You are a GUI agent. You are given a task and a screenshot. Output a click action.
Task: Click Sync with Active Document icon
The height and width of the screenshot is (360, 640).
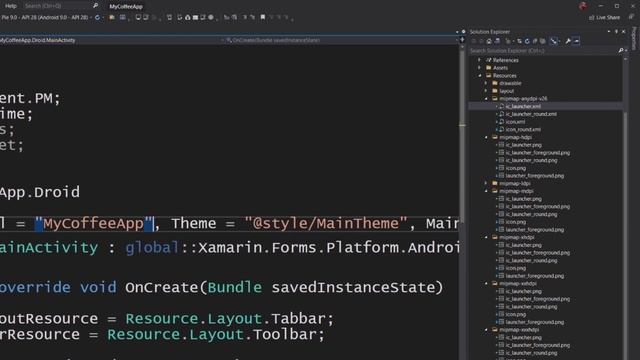click(520, 41)
